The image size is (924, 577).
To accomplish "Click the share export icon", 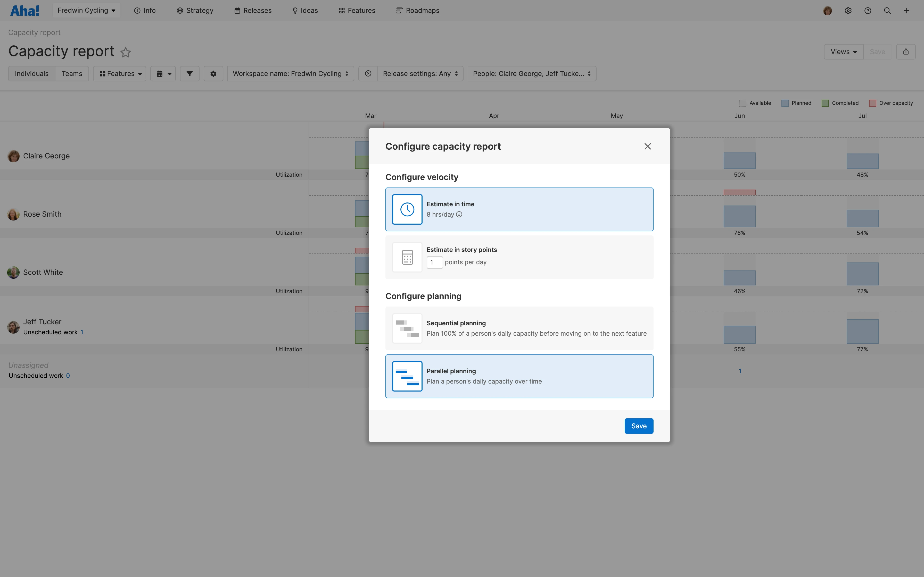I will pos(906,52).
